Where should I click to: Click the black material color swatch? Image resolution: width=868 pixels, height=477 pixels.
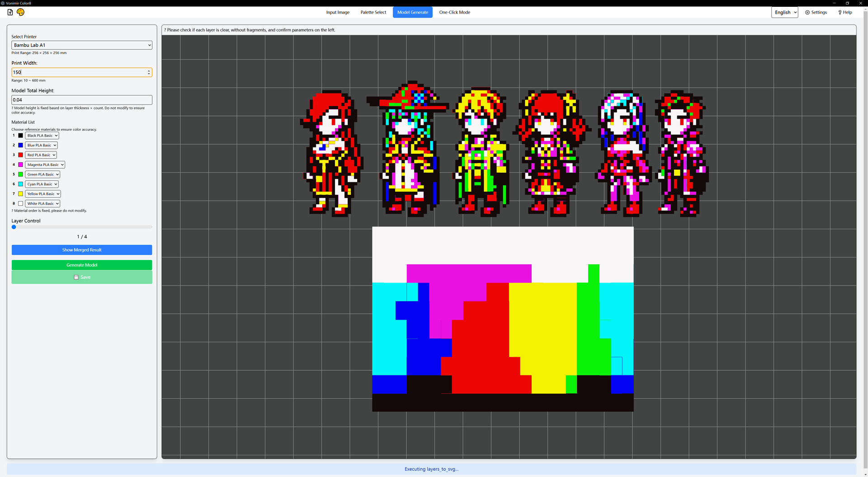(x=20, y=135)
